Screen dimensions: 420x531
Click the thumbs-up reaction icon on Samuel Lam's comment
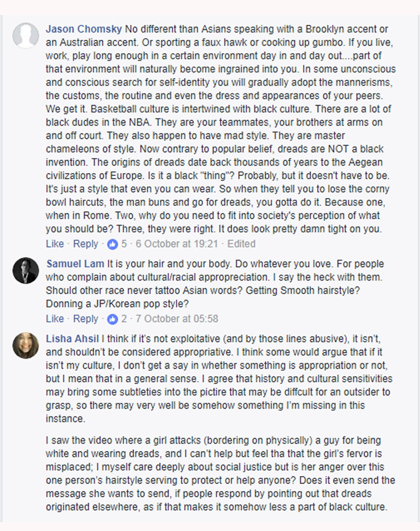(113, 319)
